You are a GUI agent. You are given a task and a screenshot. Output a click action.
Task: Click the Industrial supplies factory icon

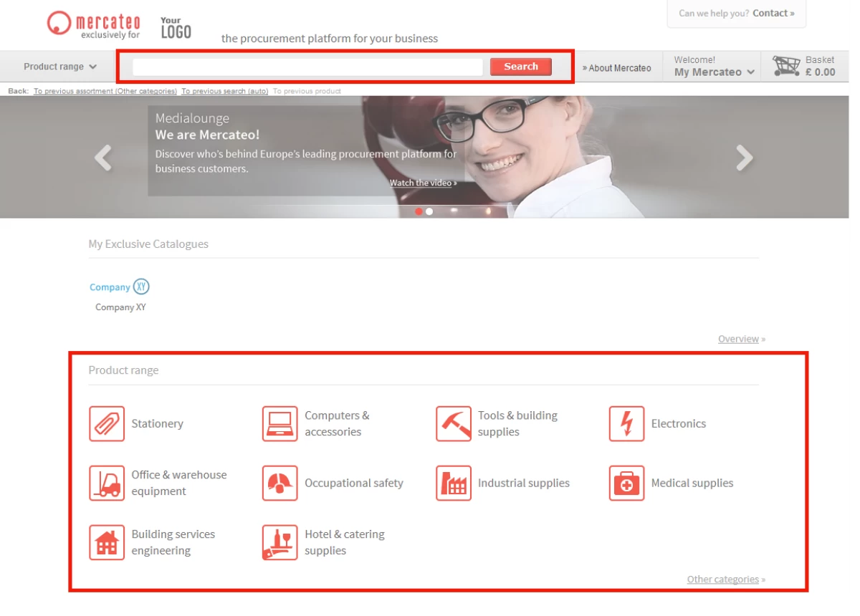click(453, 483)
